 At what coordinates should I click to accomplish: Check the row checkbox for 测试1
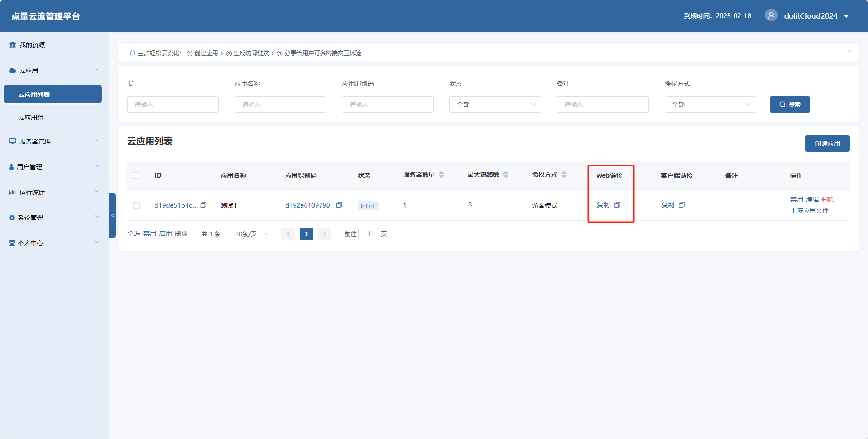coord(137,205)
